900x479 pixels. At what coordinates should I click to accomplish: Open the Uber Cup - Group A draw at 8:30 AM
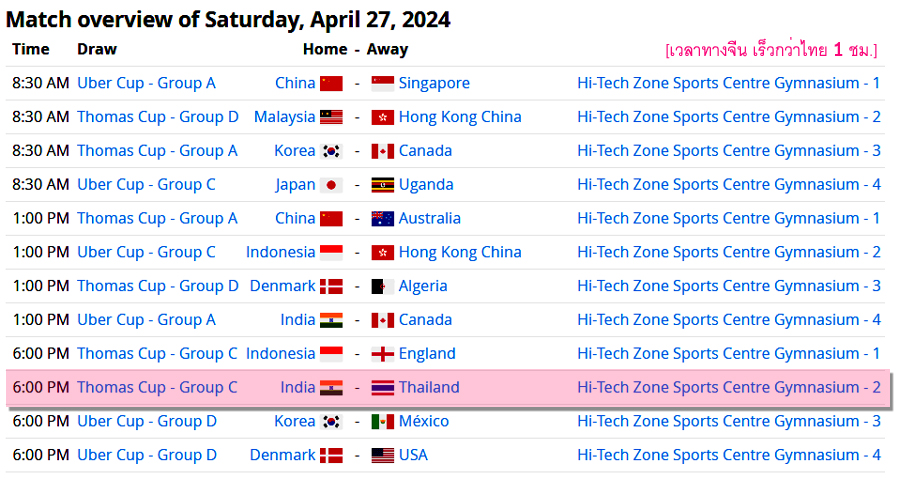[x=146, y=83]
